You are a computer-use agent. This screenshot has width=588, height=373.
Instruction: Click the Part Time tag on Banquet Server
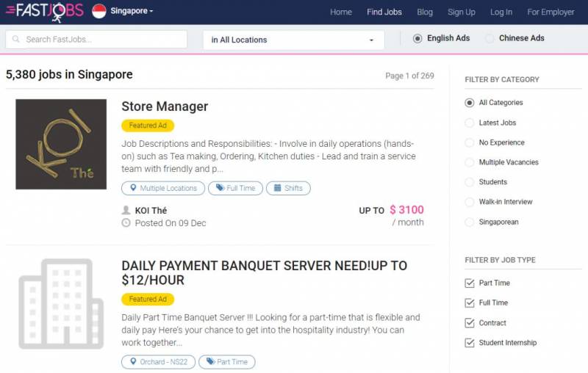tap(227, 362)
